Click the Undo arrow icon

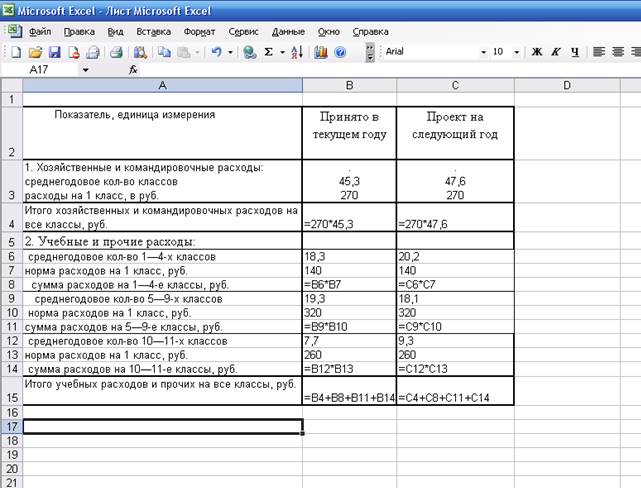click(x=216, y=52)
